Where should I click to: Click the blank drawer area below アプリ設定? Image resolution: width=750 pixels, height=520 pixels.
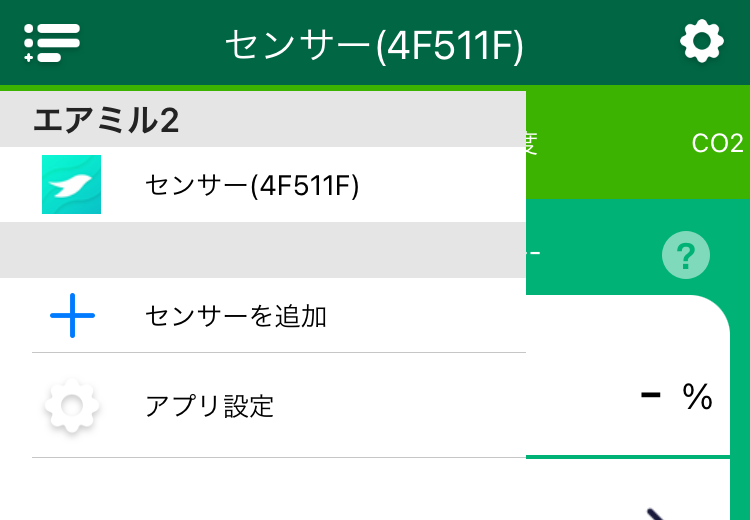point(262,490)
